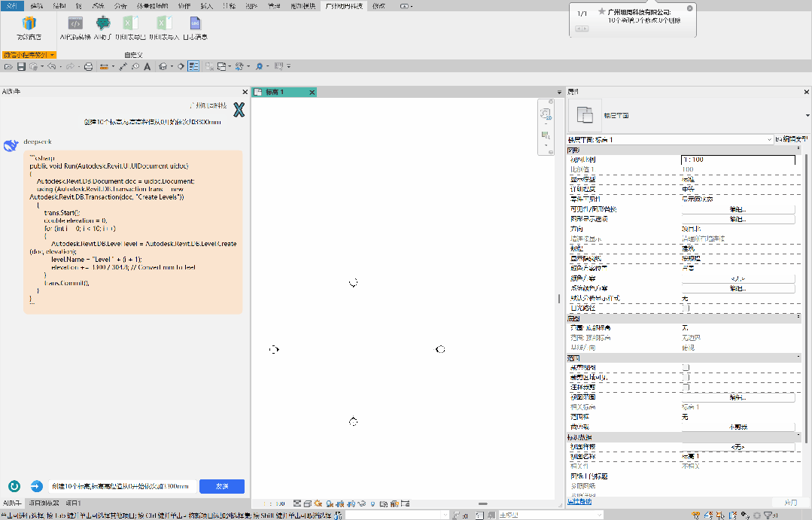Toggle Select Links icon in status bar
This screenshot has width=812, height=520.
pos(695,515)
